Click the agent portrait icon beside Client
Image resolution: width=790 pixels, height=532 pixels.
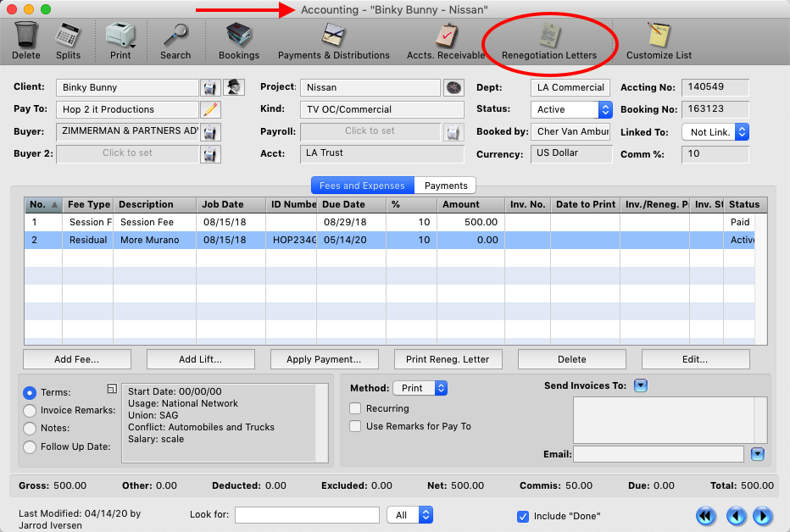(x=234, y=87)
